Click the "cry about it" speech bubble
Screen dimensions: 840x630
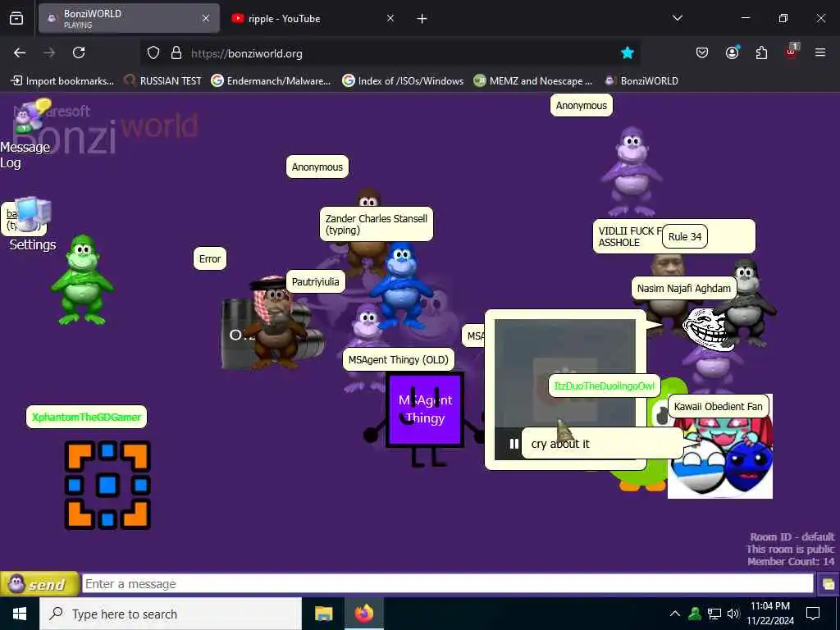[602, 444]
